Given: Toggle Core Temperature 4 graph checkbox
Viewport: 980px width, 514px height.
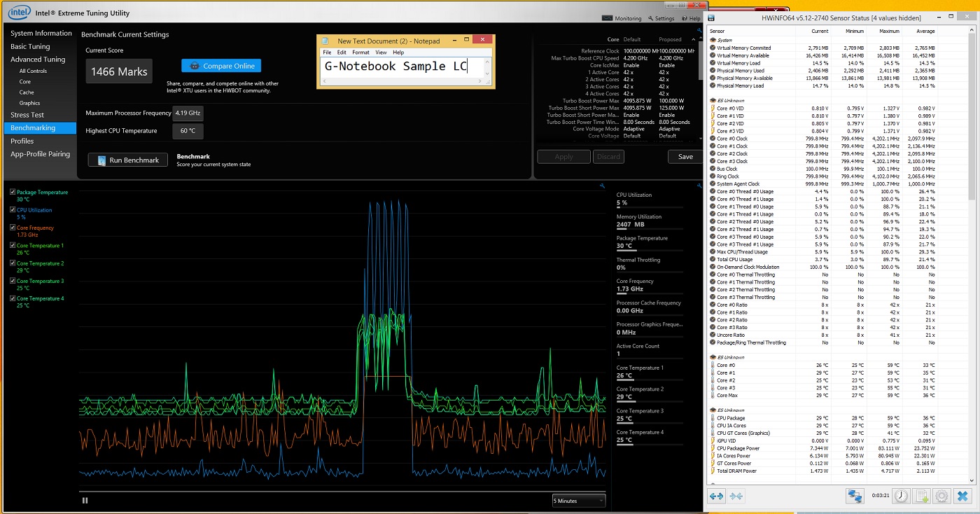Looking at the screenshot, I should [x=13, y=298].
